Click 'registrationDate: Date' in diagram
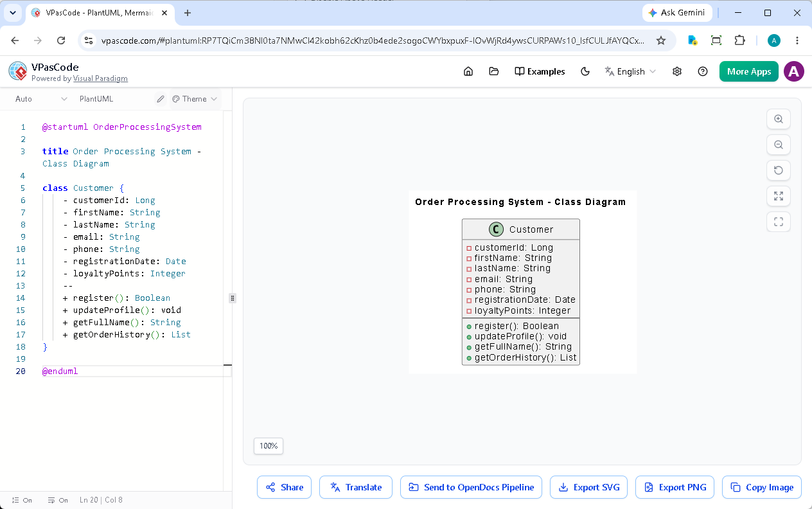The image size is (812, 509). [x=525, y=299]
